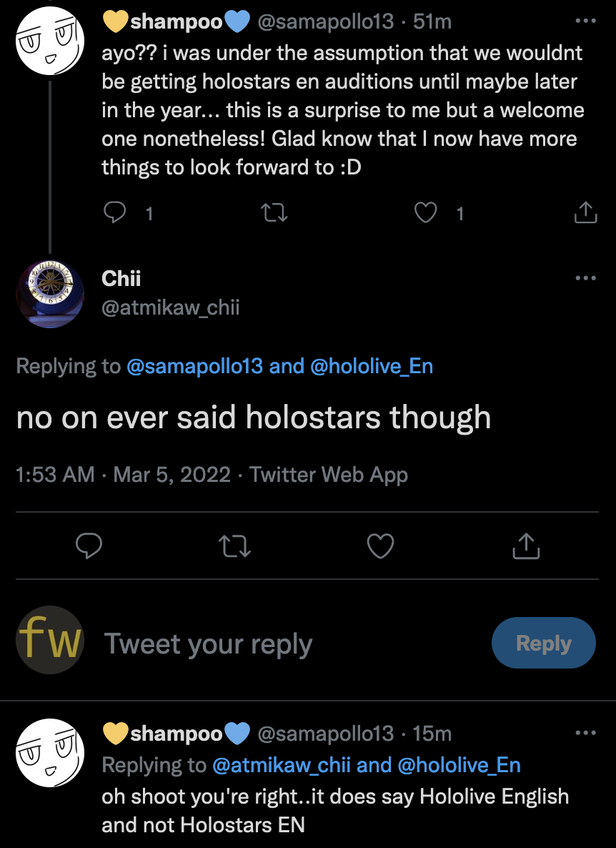The width and height of the screenshot is (616, 848).
Task: Open shampoo's avatar on top tweet
Action: coord(49,41)
